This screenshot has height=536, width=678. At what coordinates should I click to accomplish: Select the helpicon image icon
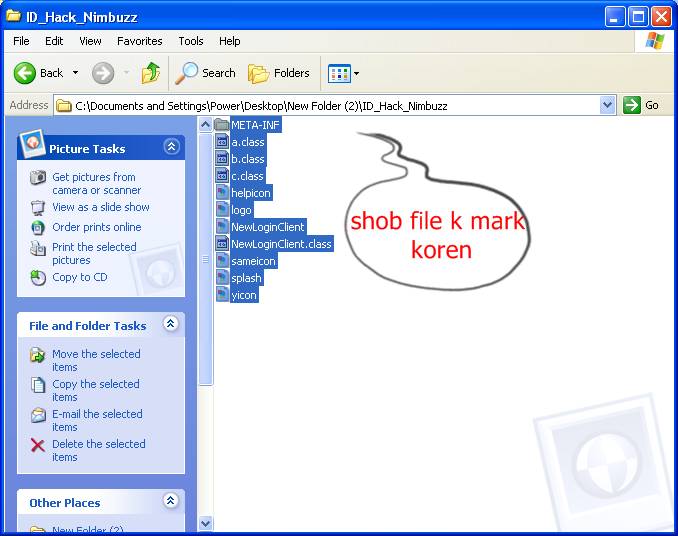(x=222, y=192)
